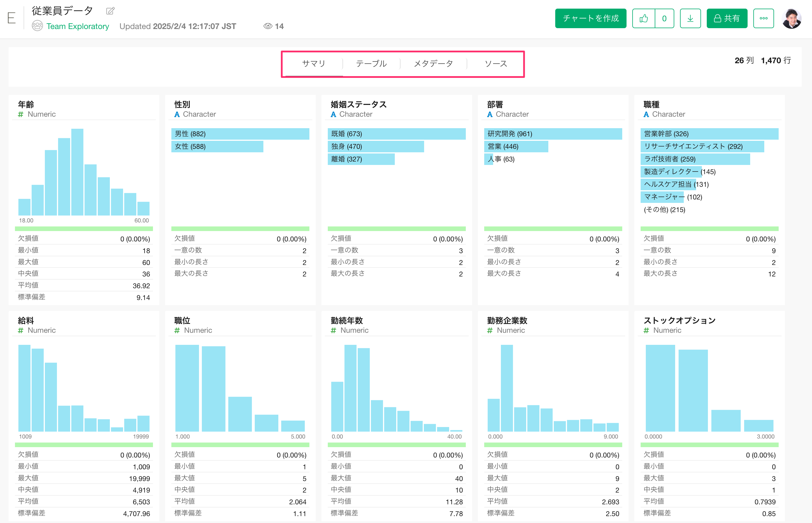Screen dimensions: 812x523
Task: Select the サマリ tab
Action: (314, 64)
